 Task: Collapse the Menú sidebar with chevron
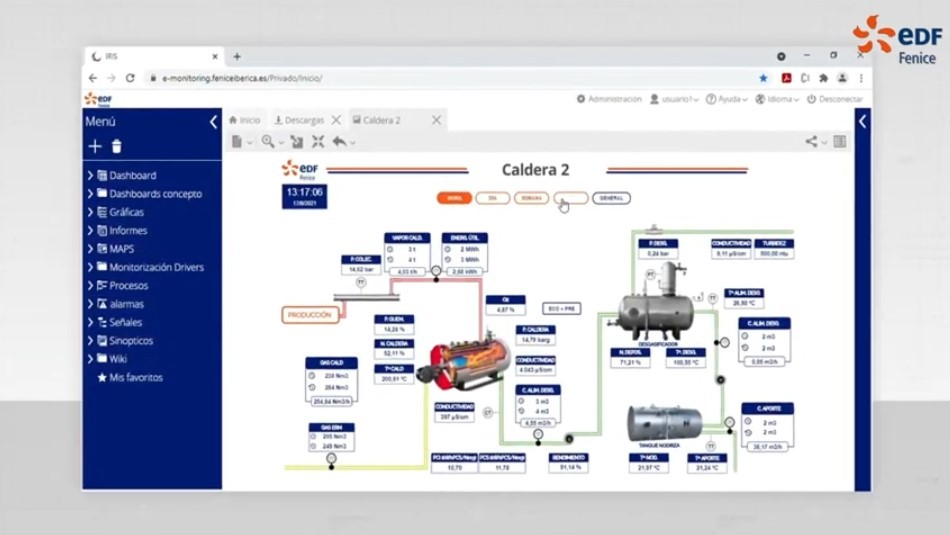213,122
